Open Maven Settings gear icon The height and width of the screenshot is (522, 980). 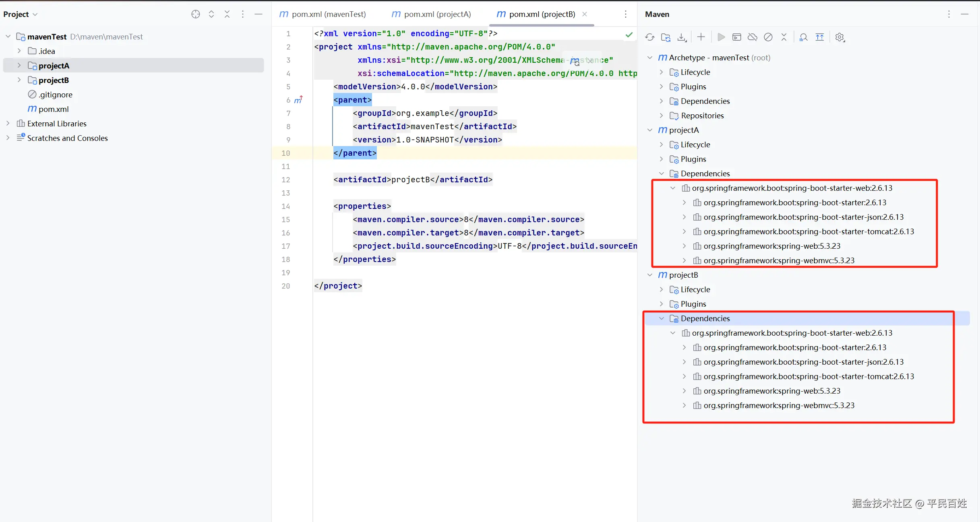coord(839,37)
